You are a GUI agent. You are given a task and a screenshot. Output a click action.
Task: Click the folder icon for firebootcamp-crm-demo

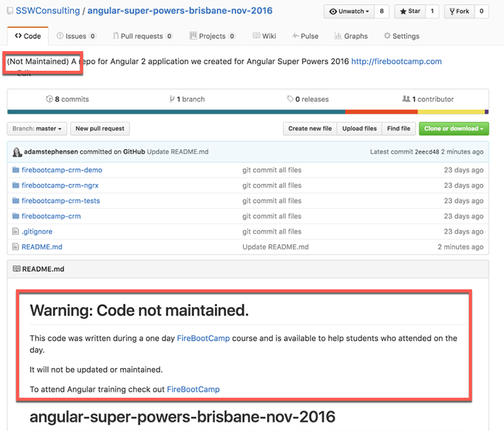16,170
